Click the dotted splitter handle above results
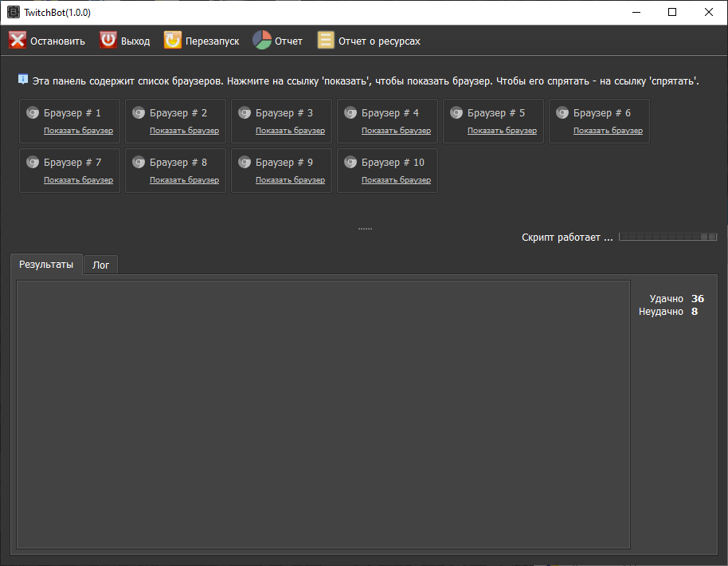 point(365,229)
